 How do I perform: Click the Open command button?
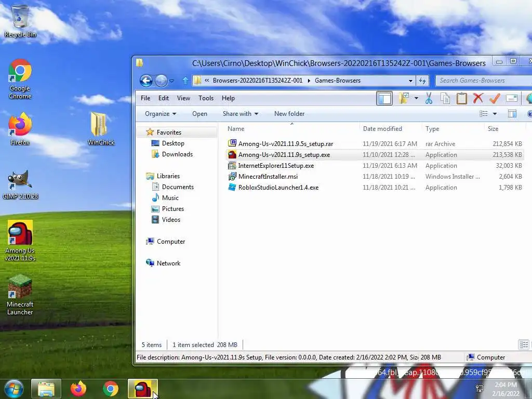click(x=199, y=114)
